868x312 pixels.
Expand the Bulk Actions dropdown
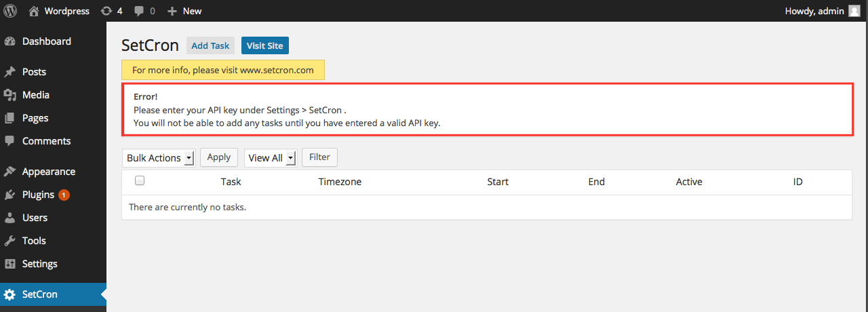(x=159, y=158)
